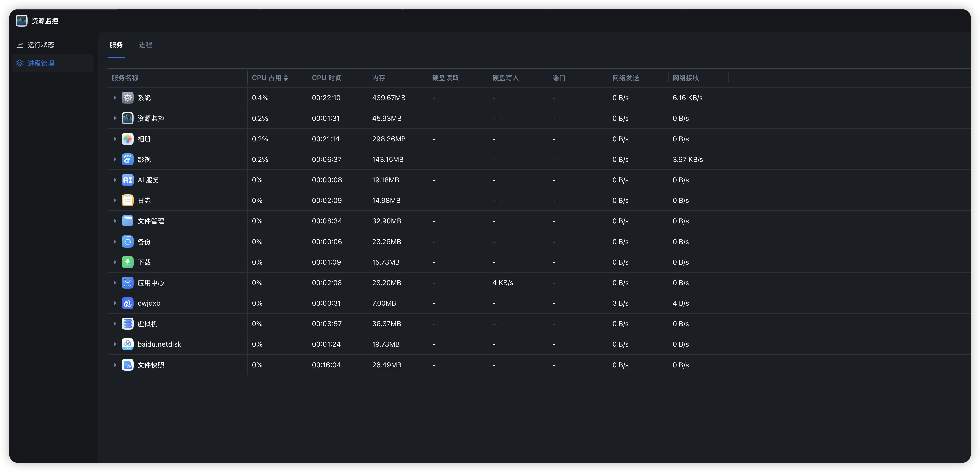Click the 资源监控 service icon in table
980x472 pixels.
coord(127,119)
